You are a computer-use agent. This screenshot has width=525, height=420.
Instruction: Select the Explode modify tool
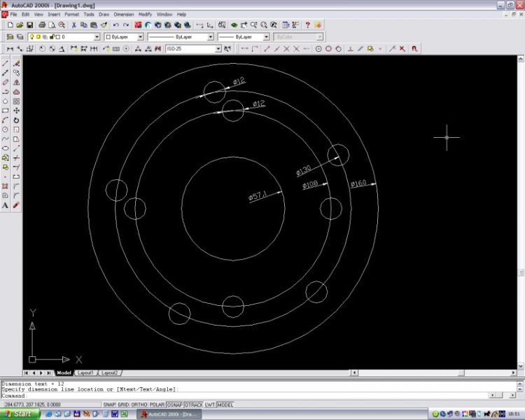16,205
